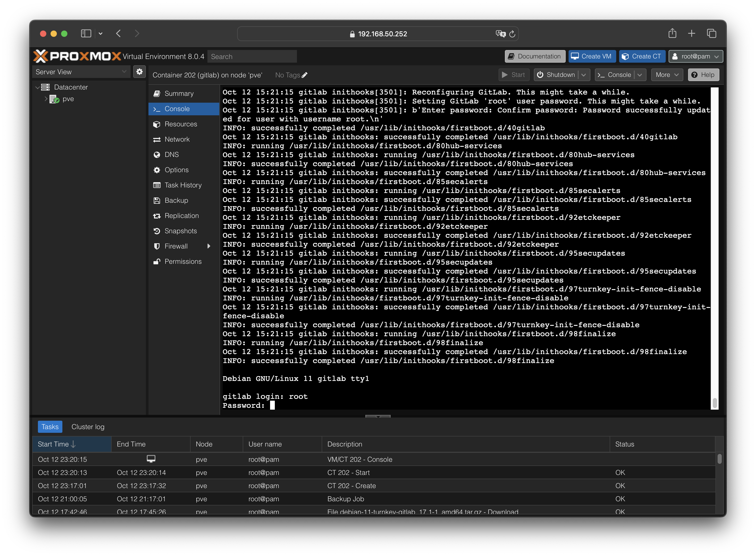This screenshot has width=756, height=556.
Task: Switch to the Cluster log tab
Action: pos(88,427)
